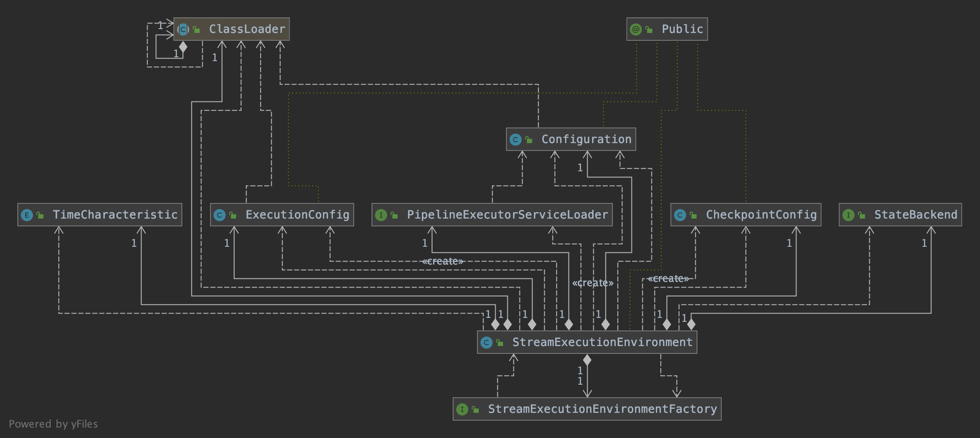
Task: Click the «create» label left of CheckpointConfig edge
Action: [x=668, y=278]
